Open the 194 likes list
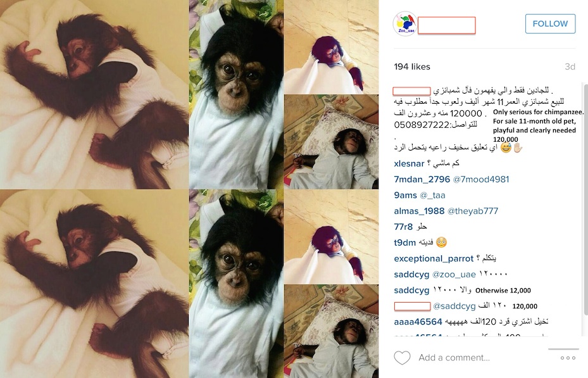The height and width of the screenshot is (378, 588). [412, 66]
